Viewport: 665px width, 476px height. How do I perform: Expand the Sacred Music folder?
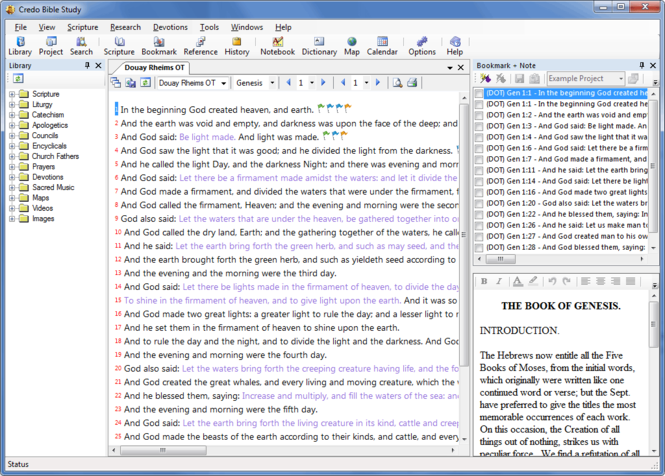[12, 188]
